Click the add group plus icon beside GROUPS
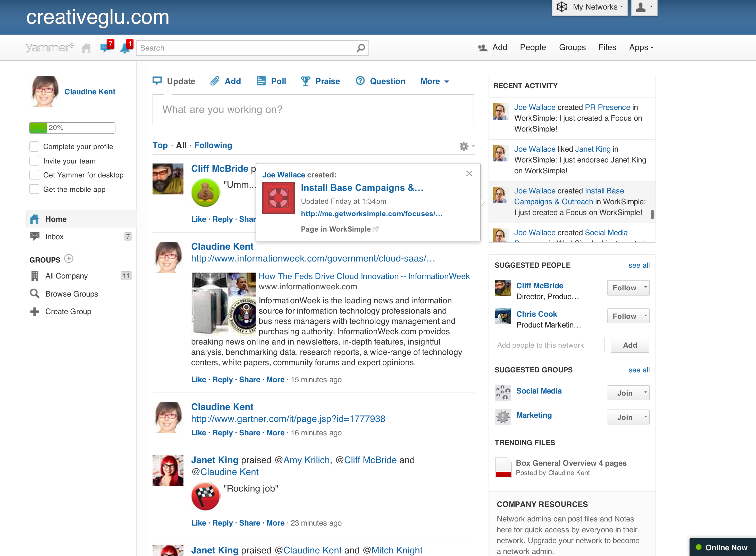Screen dimensions: 756x556 (69, 258)
